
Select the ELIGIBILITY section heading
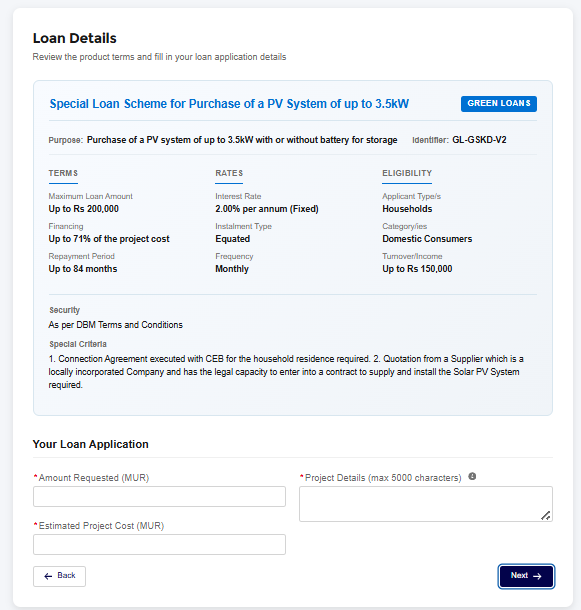pyautogui.click(x=407, y=173)
